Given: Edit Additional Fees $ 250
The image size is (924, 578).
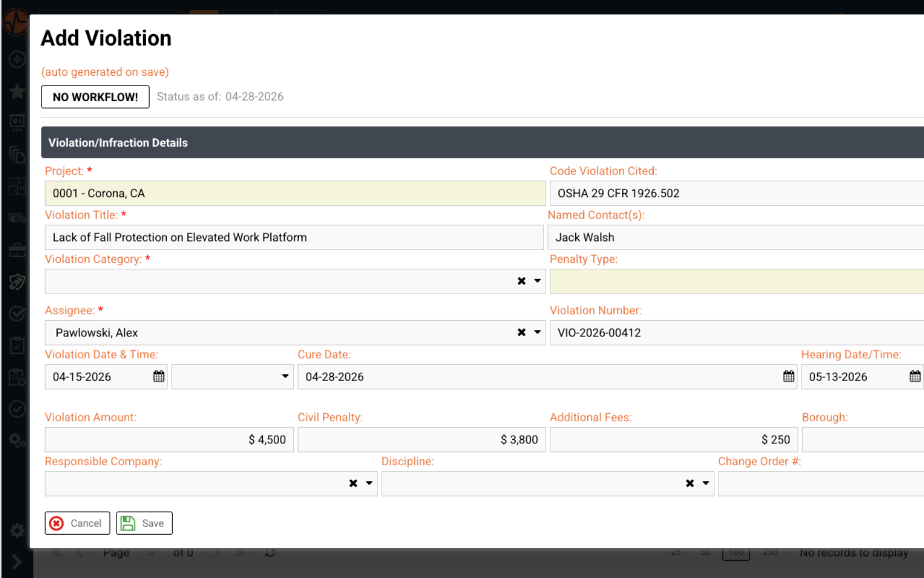Looking at the screenshot, I should pos(674,440).
